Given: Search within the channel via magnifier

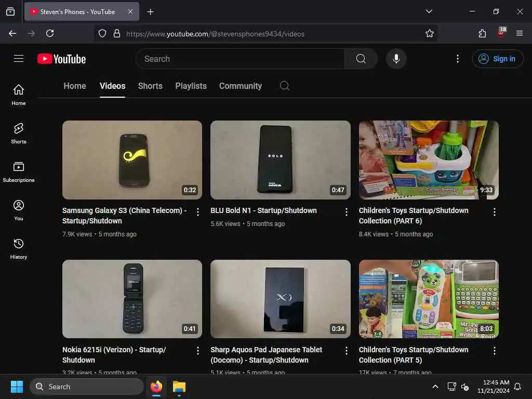Looking at the screenshot, I should pos(284,86).
